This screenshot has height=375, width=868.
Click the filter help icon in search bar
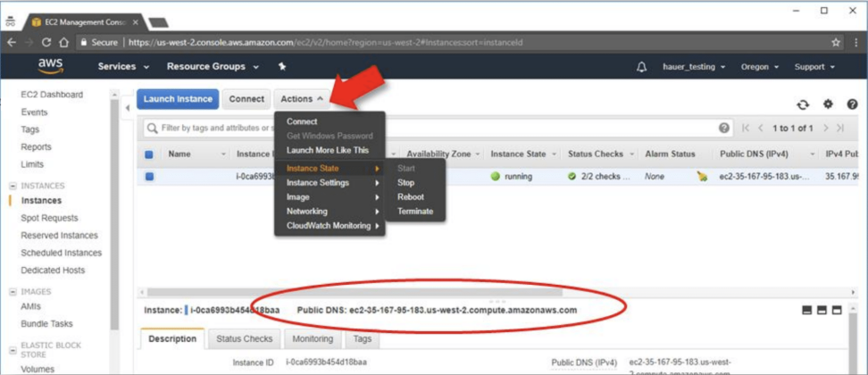click(x=723, y=128)
